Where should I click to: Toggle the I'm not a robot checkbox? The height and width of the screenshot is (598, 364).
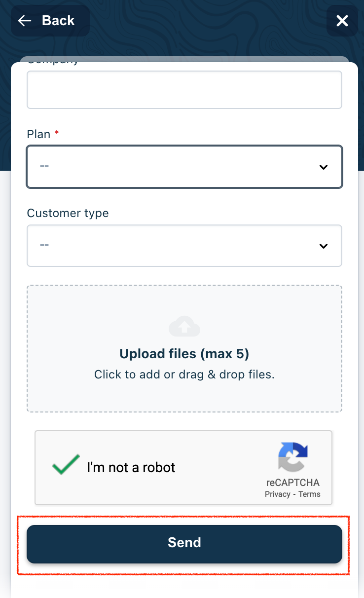[66, 466]
